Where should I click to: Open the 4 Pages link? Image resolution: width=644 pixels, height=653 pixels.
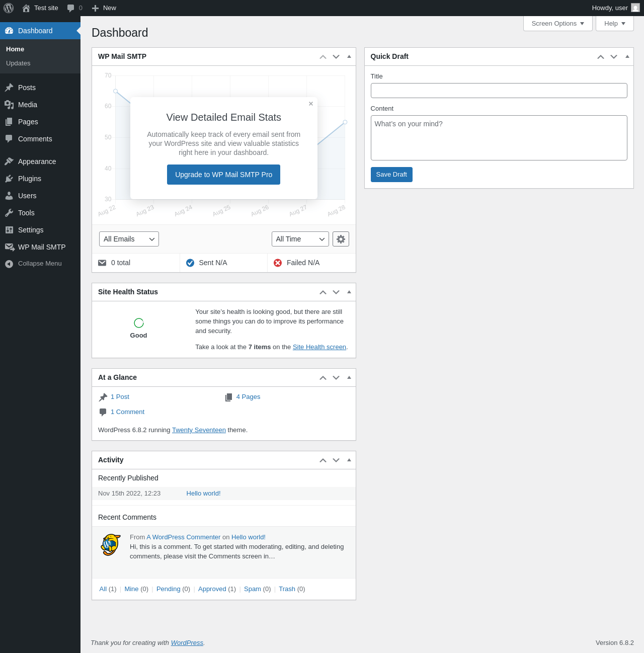click(248, 397)
